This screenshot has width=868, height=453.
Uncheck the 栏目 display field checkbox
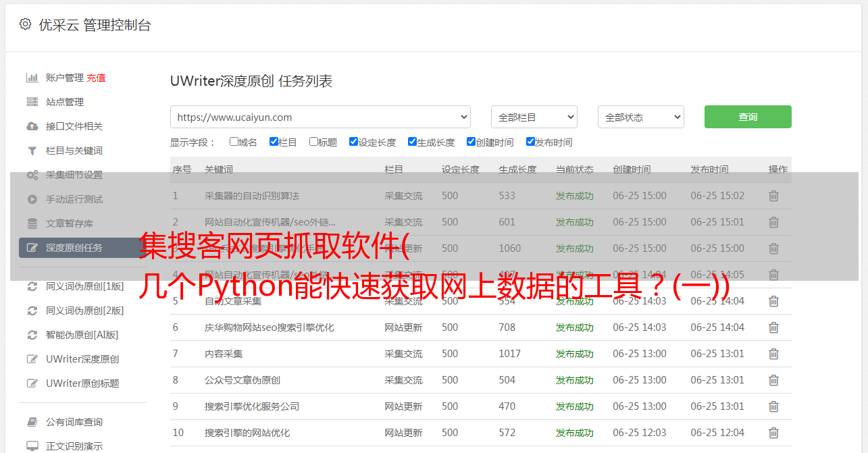274,142
